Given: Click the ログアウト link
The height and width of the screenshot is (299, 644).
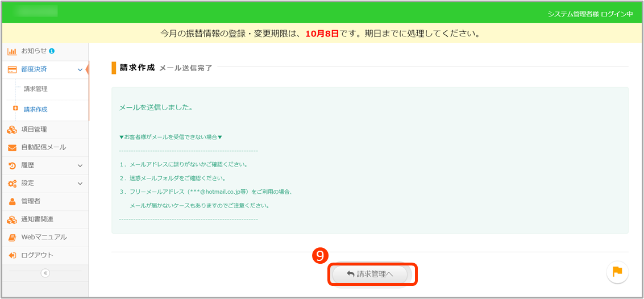Looking at the screenshot, I should pos(37,255).
